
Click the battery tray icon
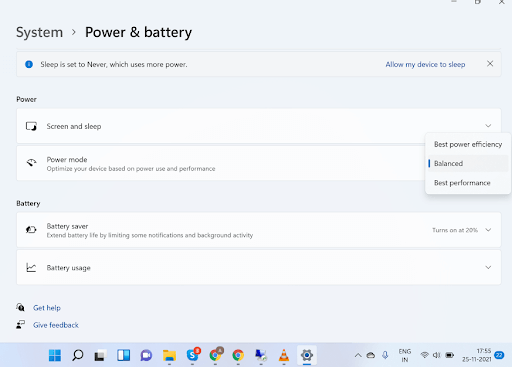[450, 355]
